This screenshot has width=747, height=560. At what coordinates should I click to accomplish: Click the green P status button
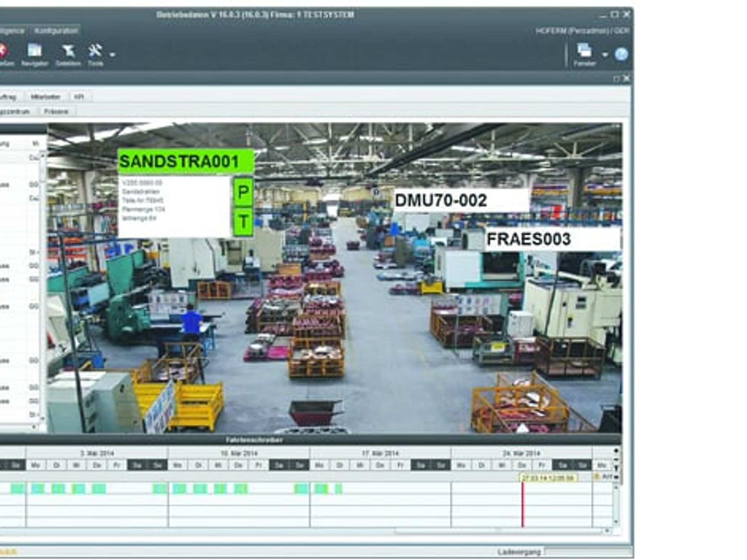243,192
